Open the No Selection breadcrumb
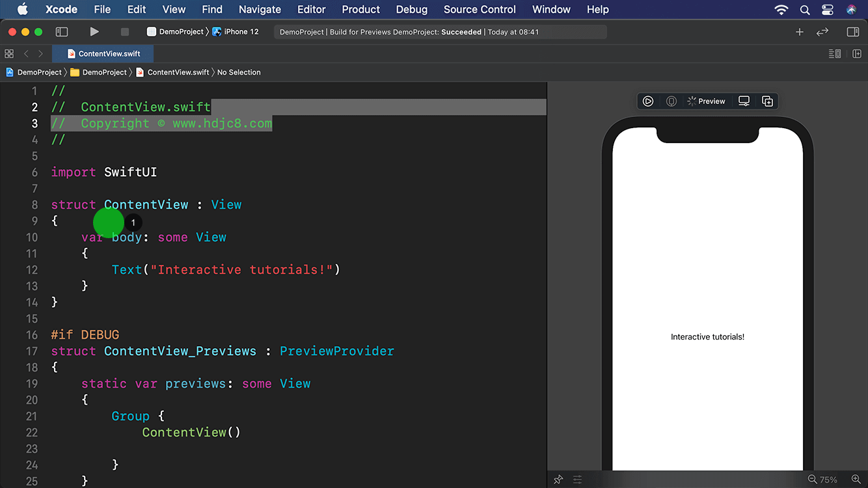 coord(239,72)
